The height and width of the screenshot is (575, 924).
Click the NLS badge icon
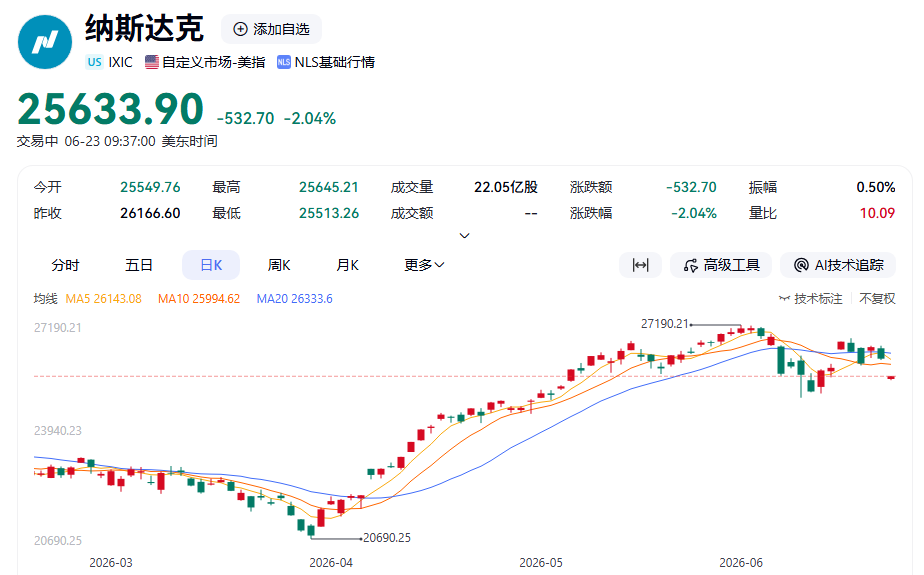point(283,62)
